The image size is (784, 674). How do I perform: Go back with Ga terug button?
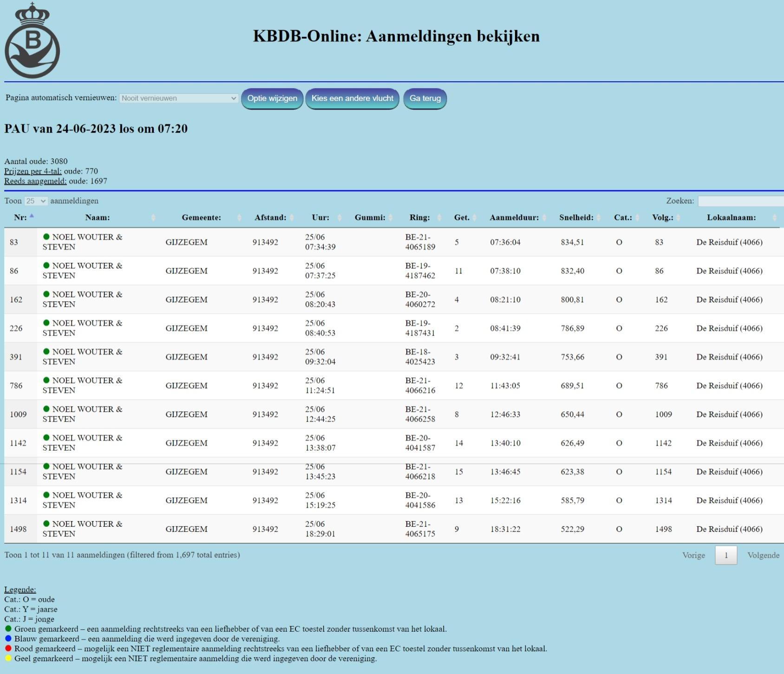point(425,98)
